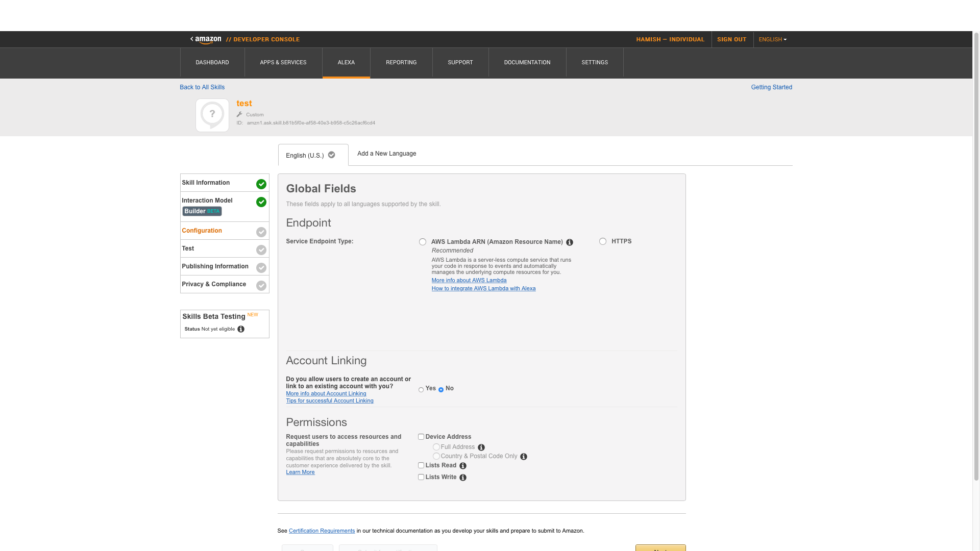980x551 pixels.
Task: Go to Privacy & Compliance section
Action: pyautogui.click(x=225, y=284)
